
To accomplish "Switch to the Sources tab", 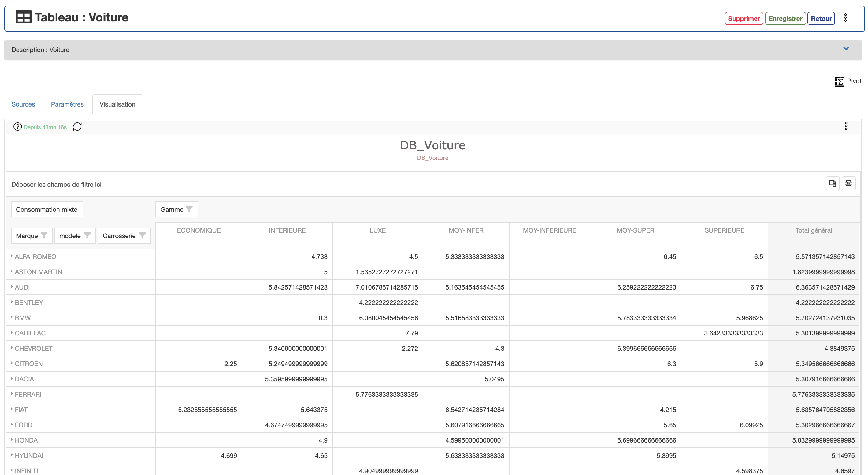I will [23, 104].
